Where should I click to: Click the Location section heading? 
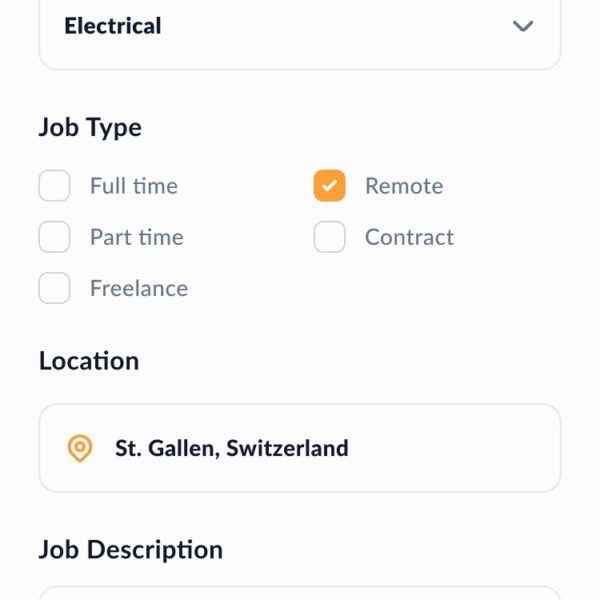(x=89, y=361)
